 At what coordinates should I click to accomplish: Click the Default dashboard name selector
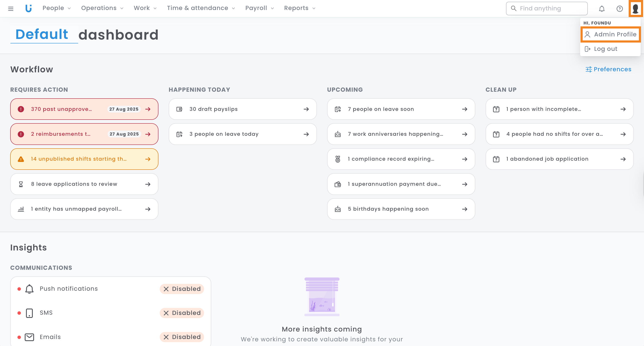pyautogui.click(x=42, y=34)
